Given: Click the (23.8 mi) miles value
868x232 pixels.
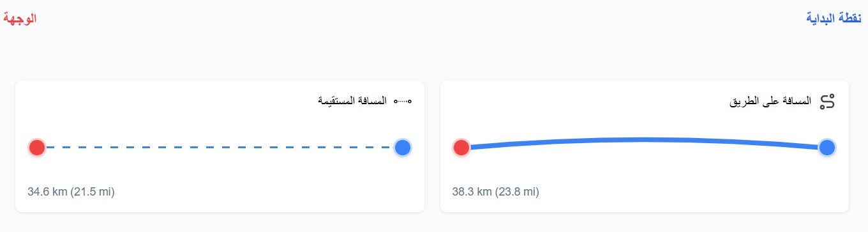Looking at the screenshot, I should [x=517, y=191].
